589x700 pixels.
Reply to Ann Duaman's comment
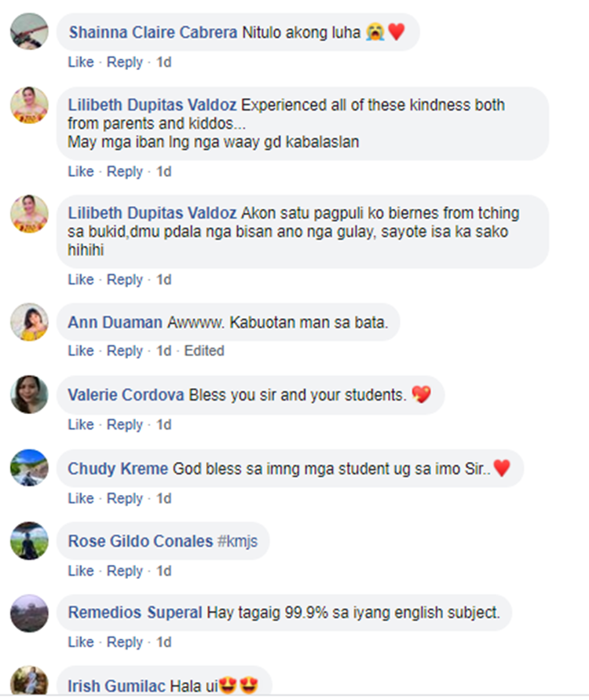pos(125,350)
